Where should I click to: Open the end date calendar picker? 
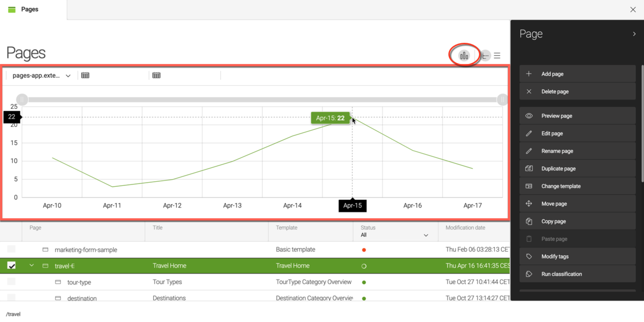[x=156, y=75]
